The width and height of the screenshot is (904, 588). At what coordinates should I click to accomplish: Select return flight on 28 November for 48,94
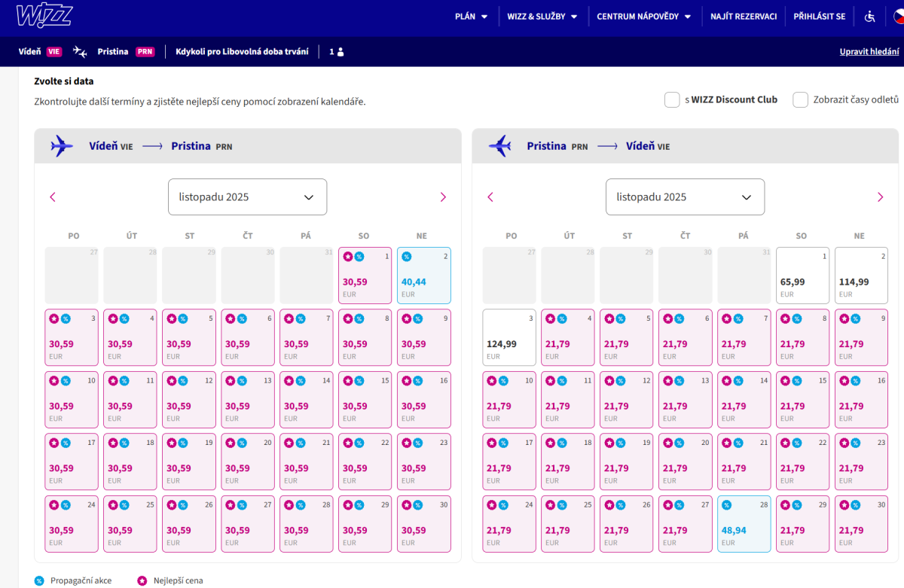tap(744, 524)
